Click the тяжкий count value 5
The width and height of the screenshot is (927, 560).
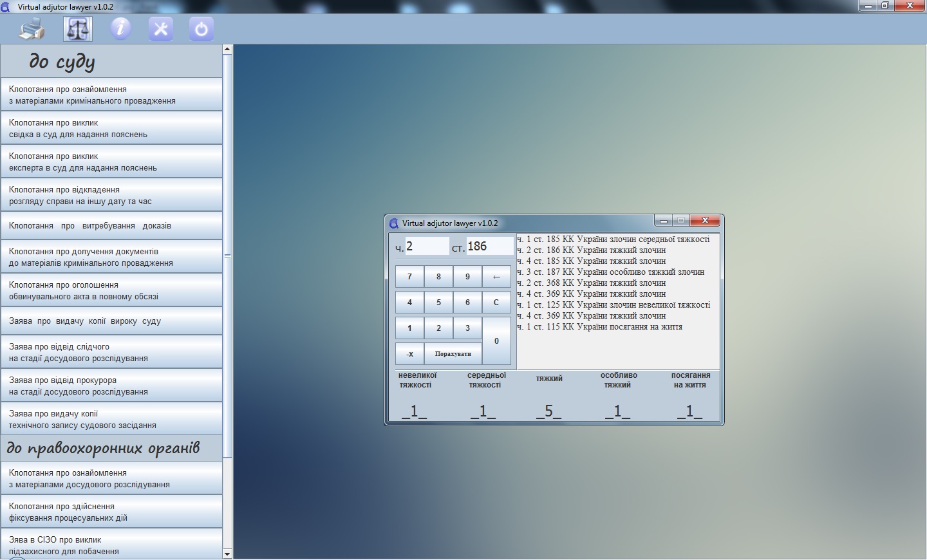tap(549, 411)
